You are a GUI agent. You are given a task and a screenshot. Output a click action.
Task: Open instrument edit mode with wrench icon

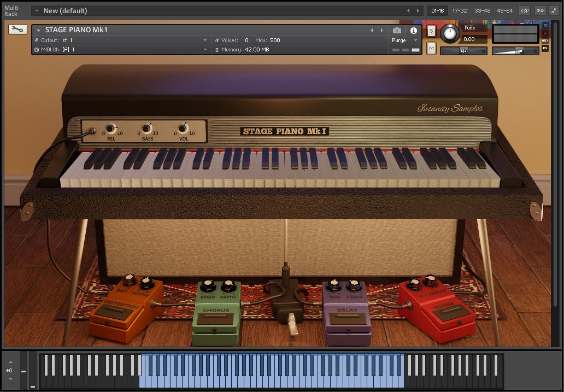17,30
